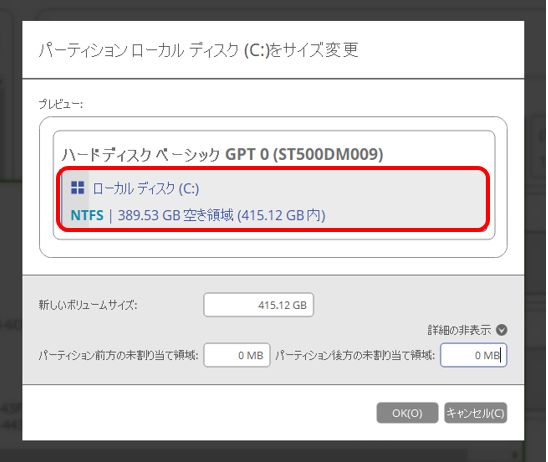Click the dialog title パーティション ローカル ディスク (C:)をサイズ変更
548x462 pixels.
(x=198, y=50)
